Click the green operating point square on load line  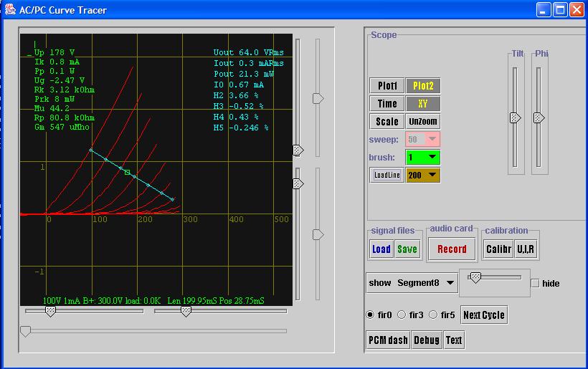[128, 173]
